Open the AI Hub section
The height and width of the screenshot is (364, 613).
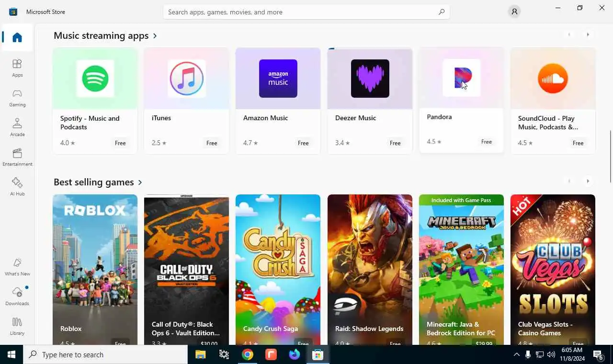click(x=17, y=187)
